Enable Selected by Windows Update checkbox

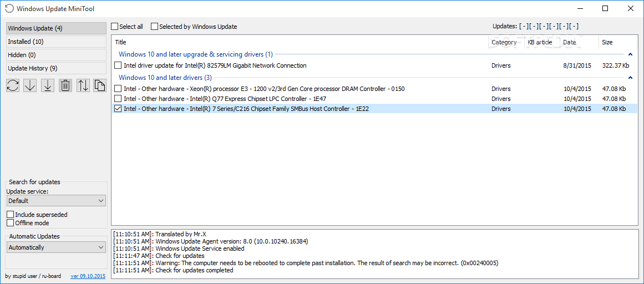click(154, 26)
